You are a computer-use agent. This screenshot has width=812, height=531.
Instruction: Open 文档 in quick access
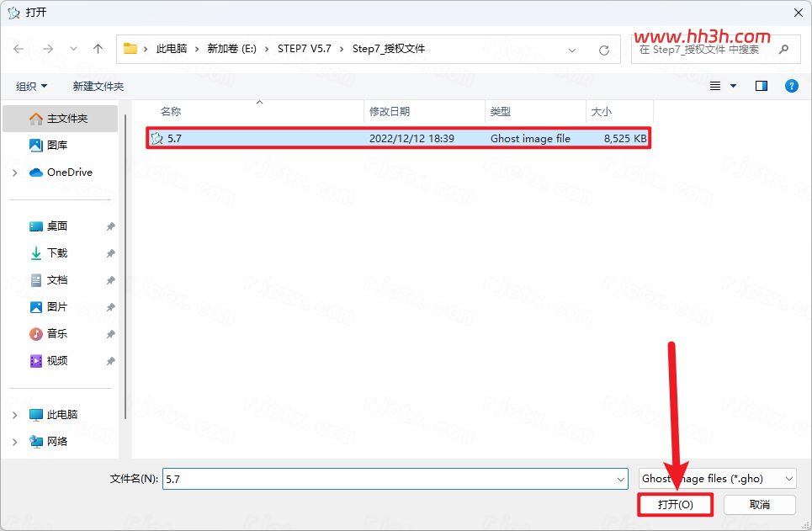[57, 280]
